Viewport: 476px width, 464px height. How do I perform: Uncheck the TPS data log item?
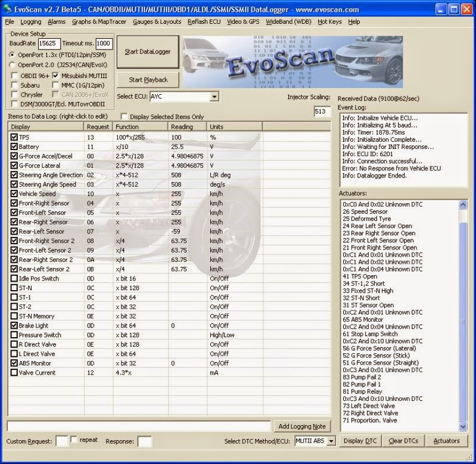tap(14, 137)
